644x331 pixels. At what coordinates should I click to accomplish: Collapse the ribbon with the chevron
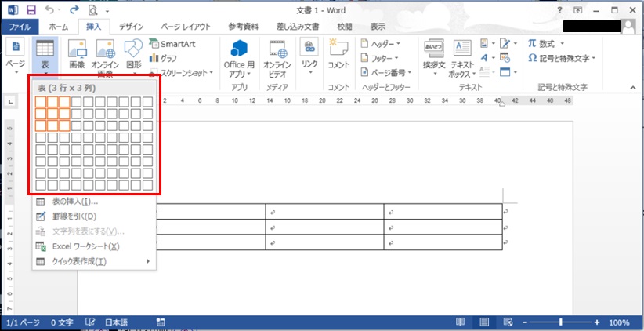point(633,87)
